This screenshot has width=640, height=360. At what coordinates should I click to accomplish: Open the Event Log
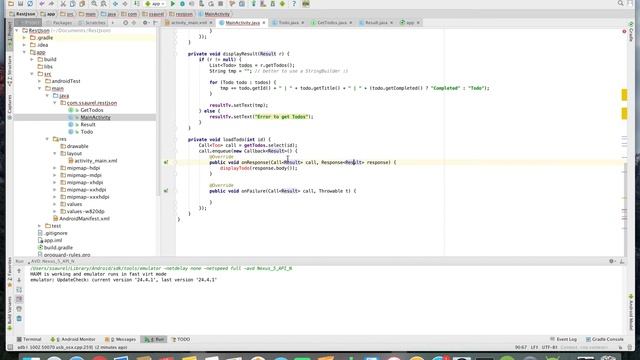(564, 339)
